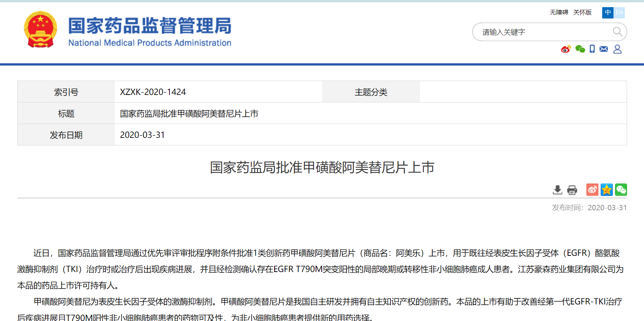Click the email envelope icon
Image resolution: width=644 pixels, height=321 pixels.
coord(604,49)
